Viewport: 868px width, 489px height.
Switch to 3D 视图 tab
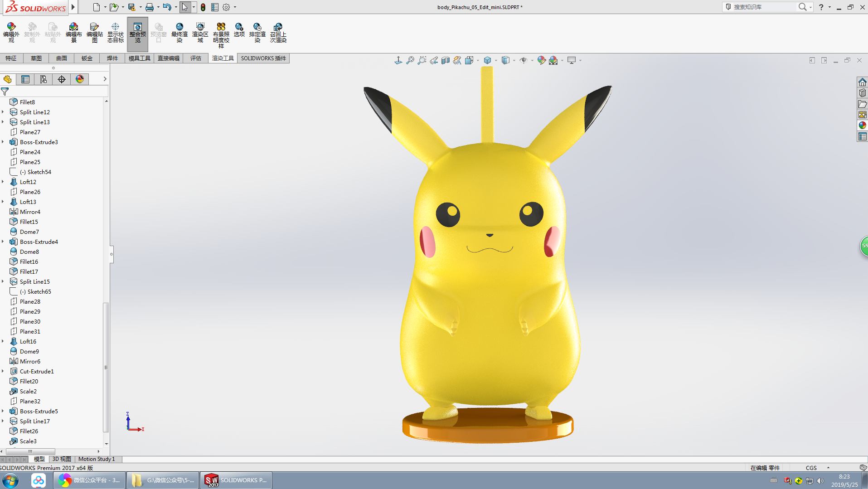pos(62,459)
